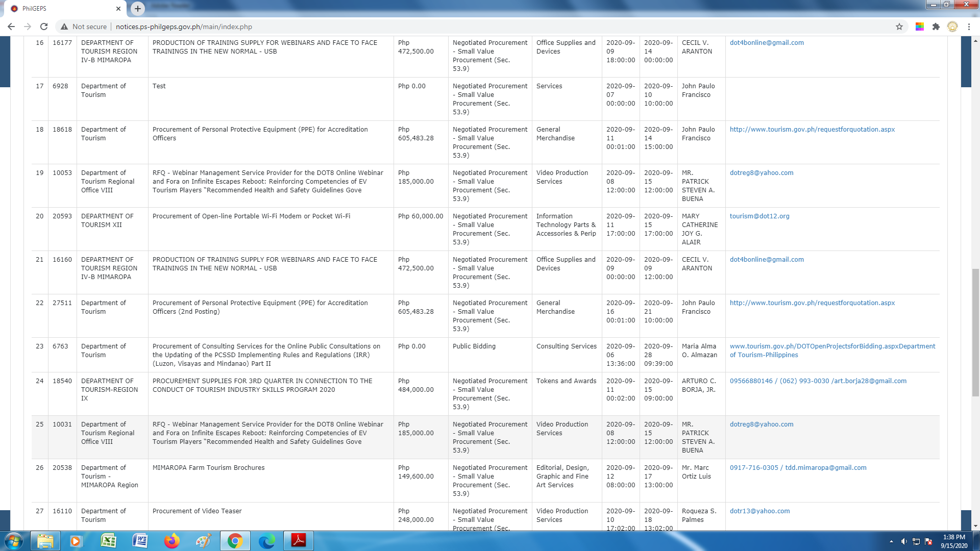The width and height of the screenshot is (980, 551).
Task: Open a new browser tab
Action: point(138,9)
